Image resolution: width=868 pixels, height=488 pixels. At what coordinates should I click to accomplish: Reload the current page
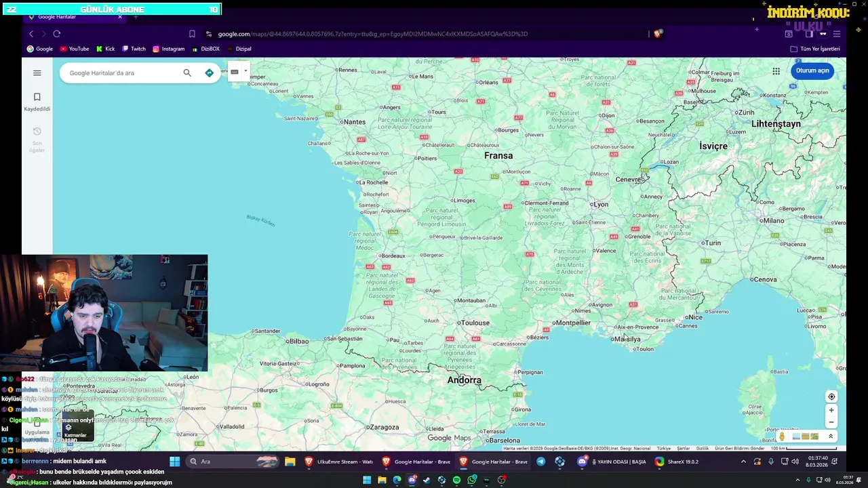coord(57,34)
